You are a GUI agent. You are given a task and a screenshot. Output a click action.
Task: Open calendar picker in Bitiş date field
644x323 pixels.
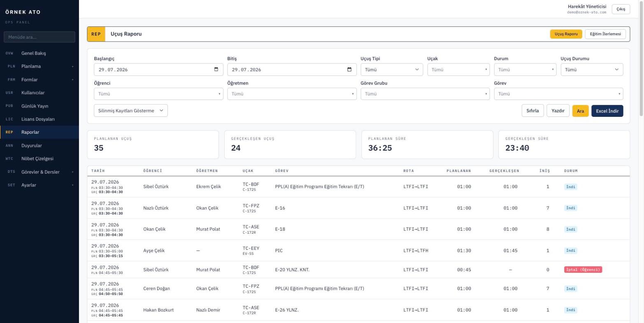[350, 69]
